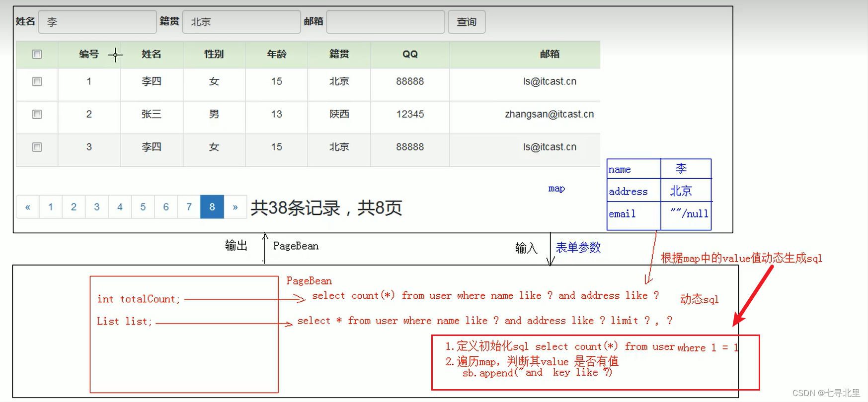Go to next page with » button
The height and width of the screenshot is (402, 868).
pos(235,207)
